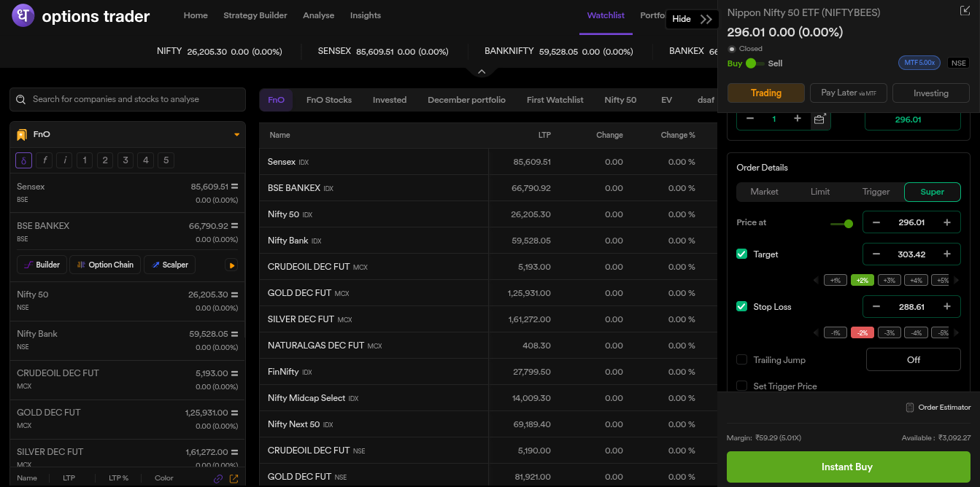
Task: Select the -3% stop loss preset
Action: 889,332
